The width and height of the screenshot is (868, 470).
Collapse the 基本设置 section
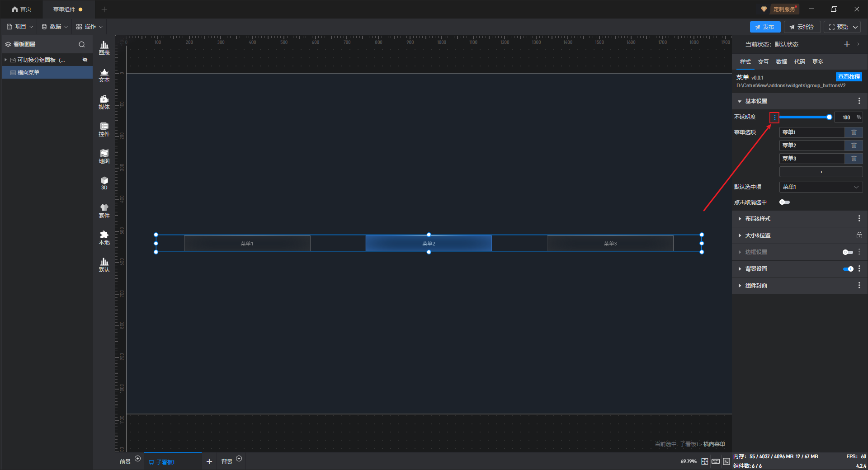(740, 101)
